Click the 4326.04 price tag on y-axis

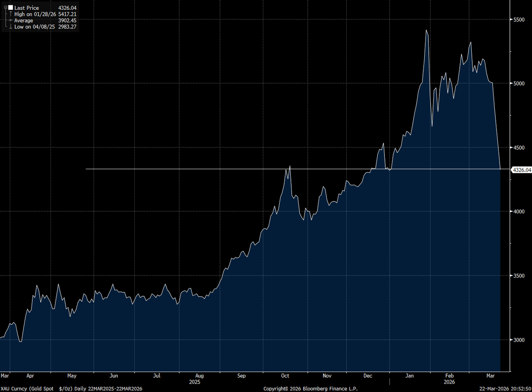click(x=521, y=169)
